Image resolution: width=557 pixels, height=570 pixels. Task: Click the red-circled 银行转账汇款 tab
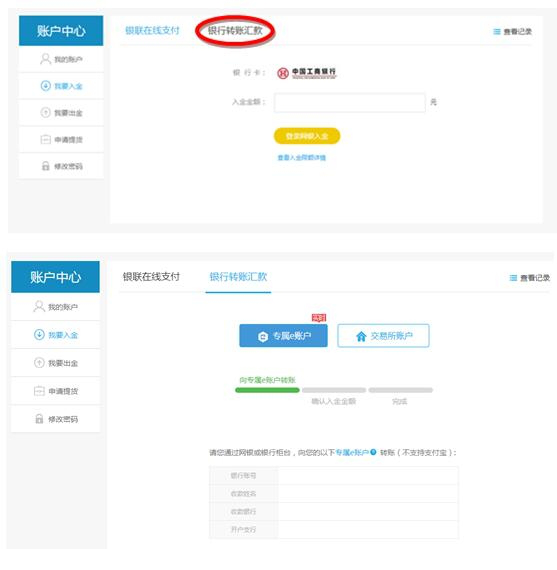(x=235, y=31)
